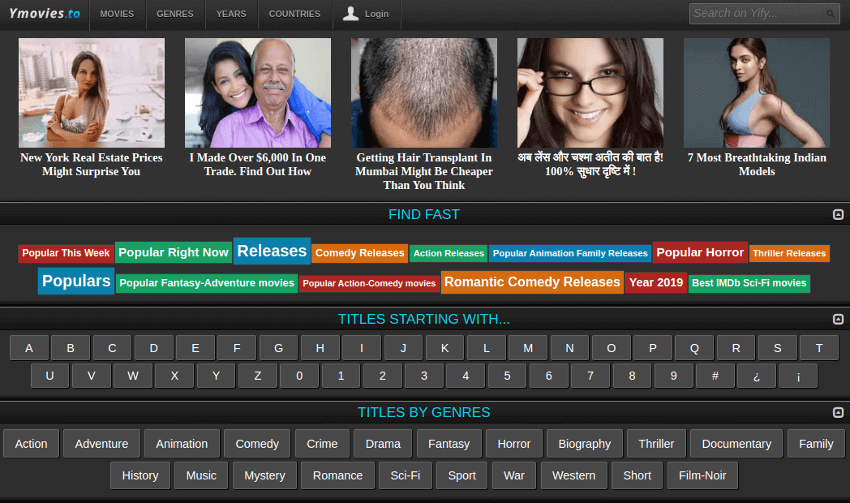Open the Indian Models ad thumbnail
This screenshot has width=850, height=503.
click(x=757, y=93)
